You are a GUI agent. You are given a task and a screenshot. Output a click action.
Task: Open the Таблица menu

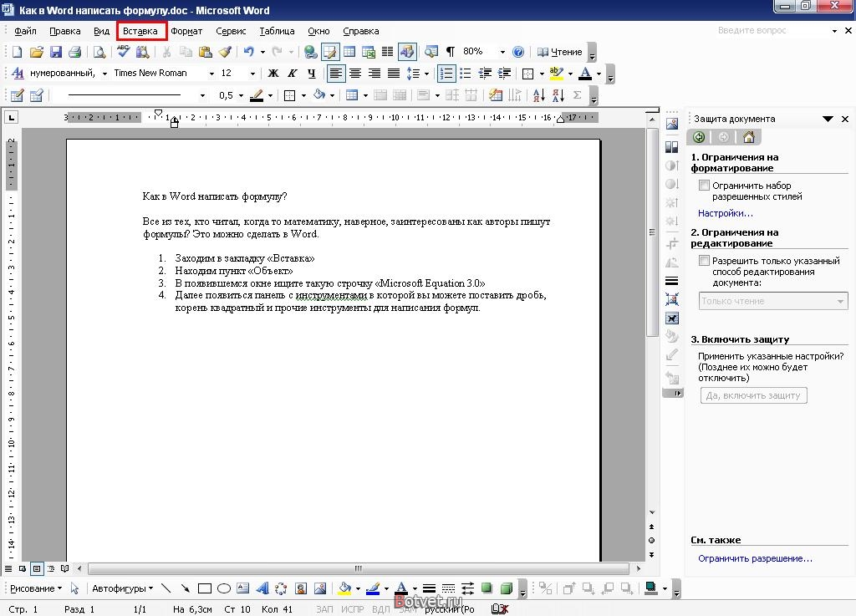point(277,31)
